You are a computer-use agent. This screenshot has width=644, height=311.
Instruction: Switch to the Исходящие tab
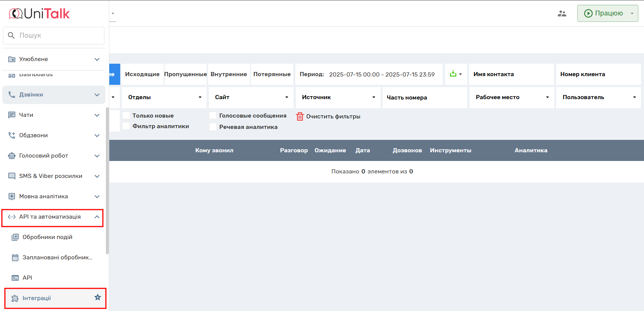[x=142, y=74]
